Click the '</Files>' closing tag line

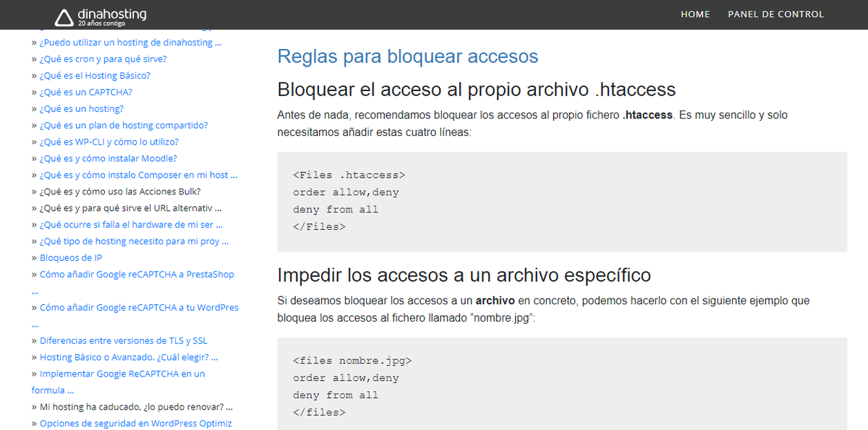319,227
